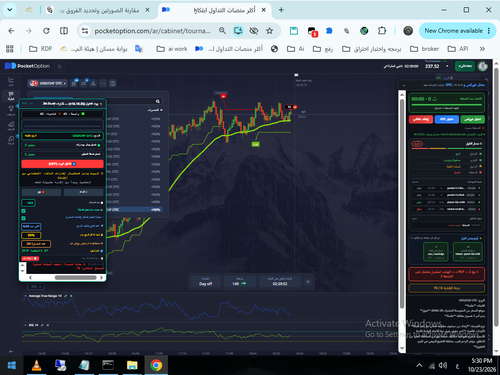Remove the Average True Range indicator
The width and height of the screenshot is (500, 375).
point(71,296)
